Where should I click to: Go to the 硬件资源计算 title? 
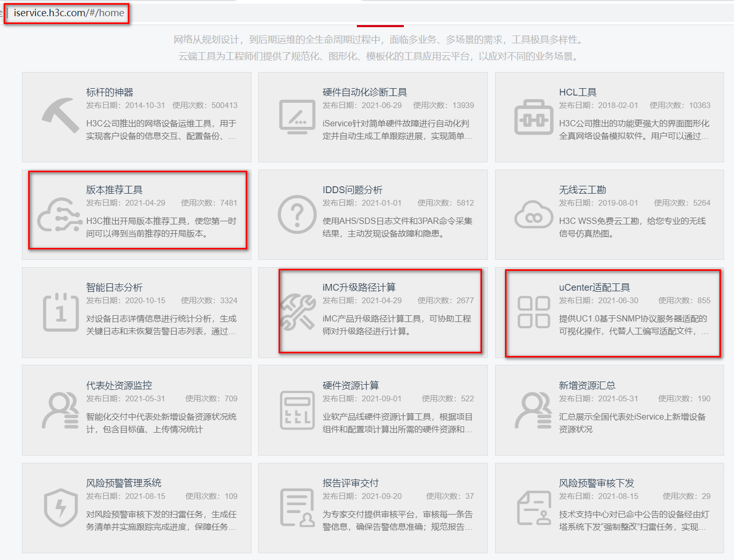click(351, 386)
